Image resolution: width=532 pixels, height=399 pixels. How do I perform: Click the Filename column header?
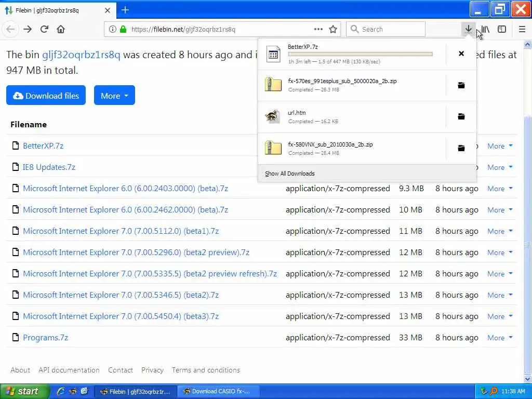coord(29,125)
